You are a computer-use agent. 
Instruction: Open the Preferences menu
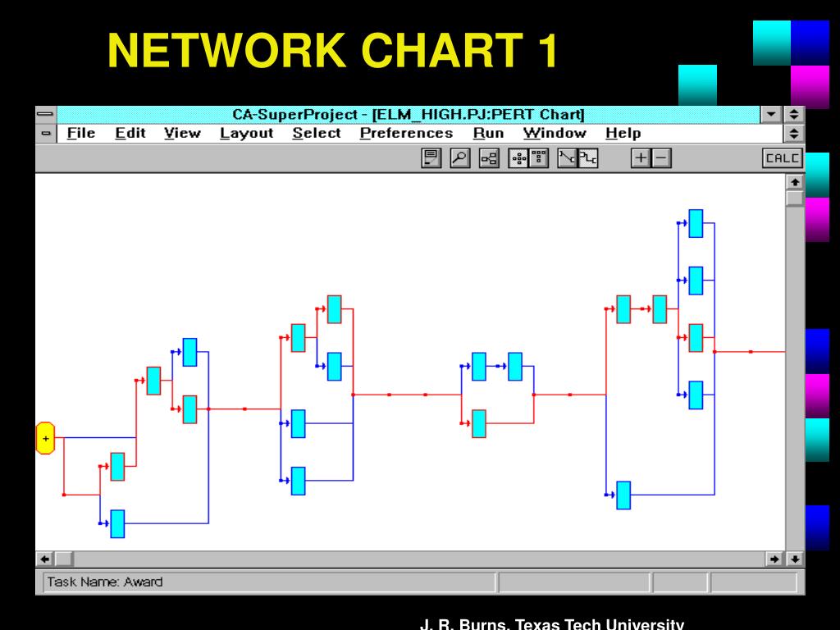(x=406, y=133)
